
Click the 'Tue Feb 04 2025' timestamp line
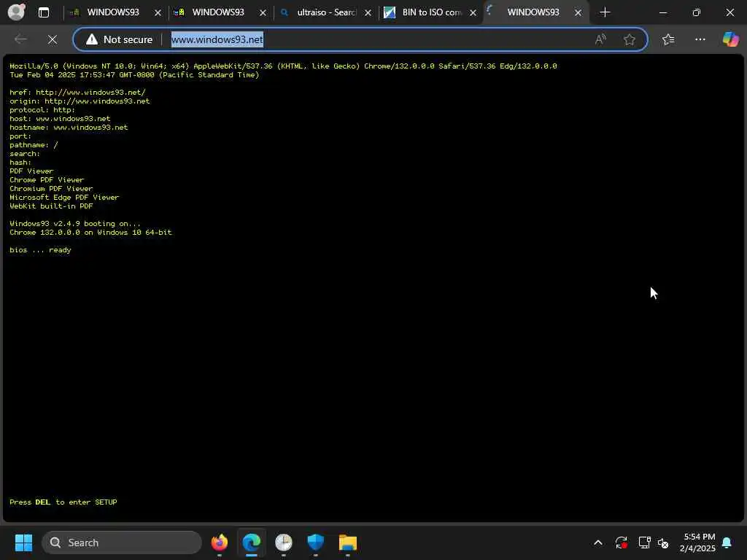click(134, 75)
